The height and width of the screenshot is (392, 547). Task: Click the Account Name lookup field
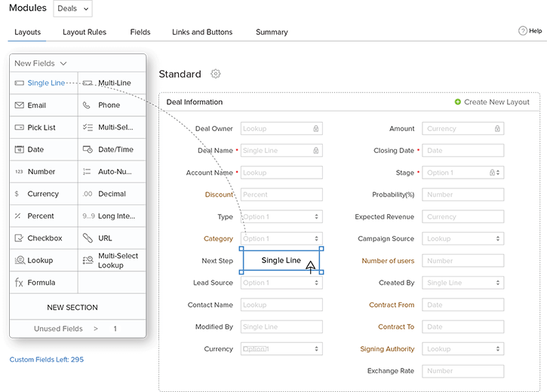coord(281,173)
